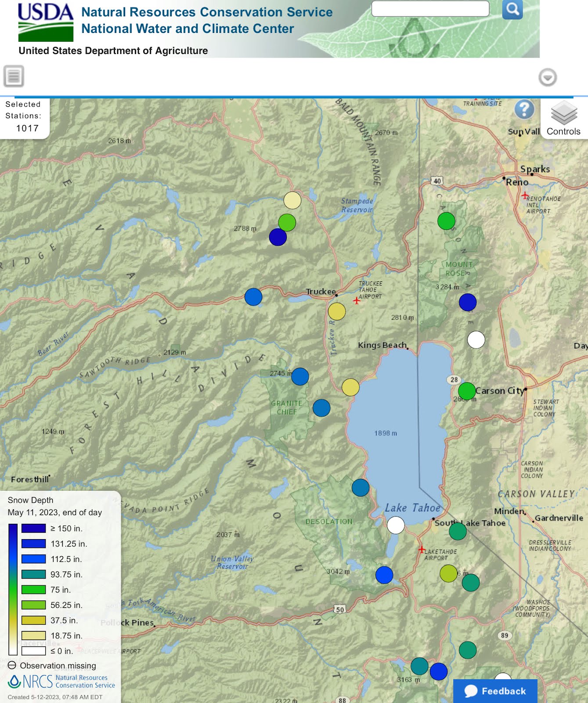Select the teal station near highway 89 shield
This screenshot has width=588, height=703.
coord(468,650)
